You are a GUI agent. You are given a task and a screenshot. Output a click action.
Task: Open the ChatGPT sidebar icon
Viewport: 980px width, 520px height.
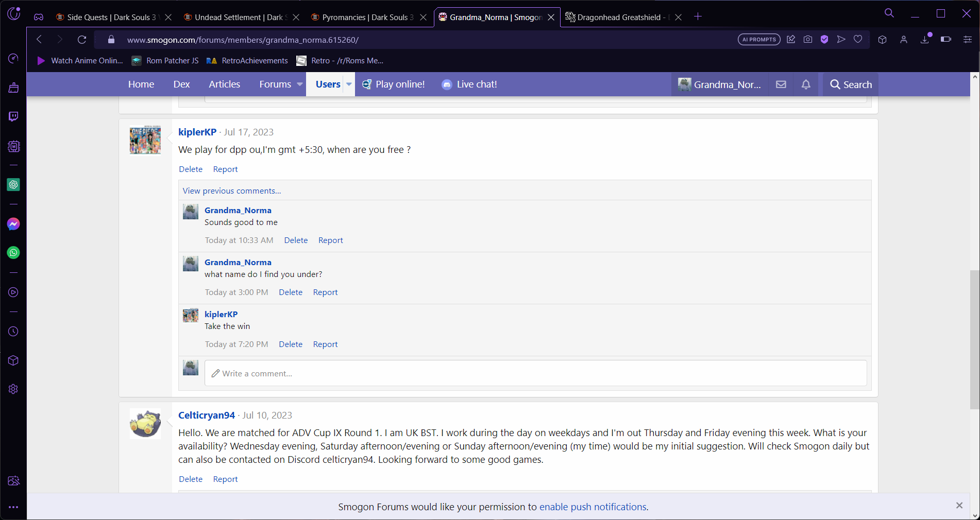tap(13, 184)
